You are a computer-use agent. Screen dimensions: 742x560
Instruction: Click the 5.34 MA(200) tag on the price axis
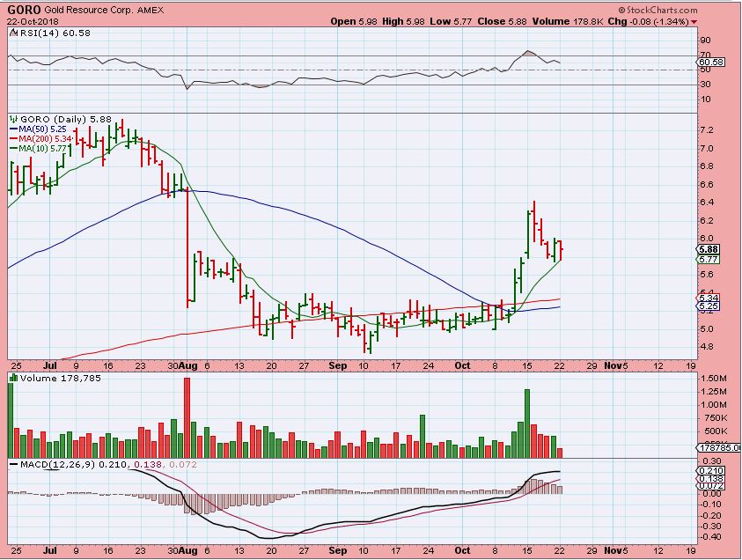(709, 298)
